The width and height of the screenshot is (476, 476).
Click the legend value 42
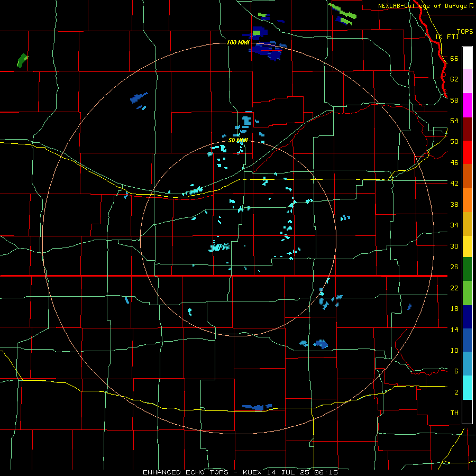pyautogui.click(x=454, y=184)
